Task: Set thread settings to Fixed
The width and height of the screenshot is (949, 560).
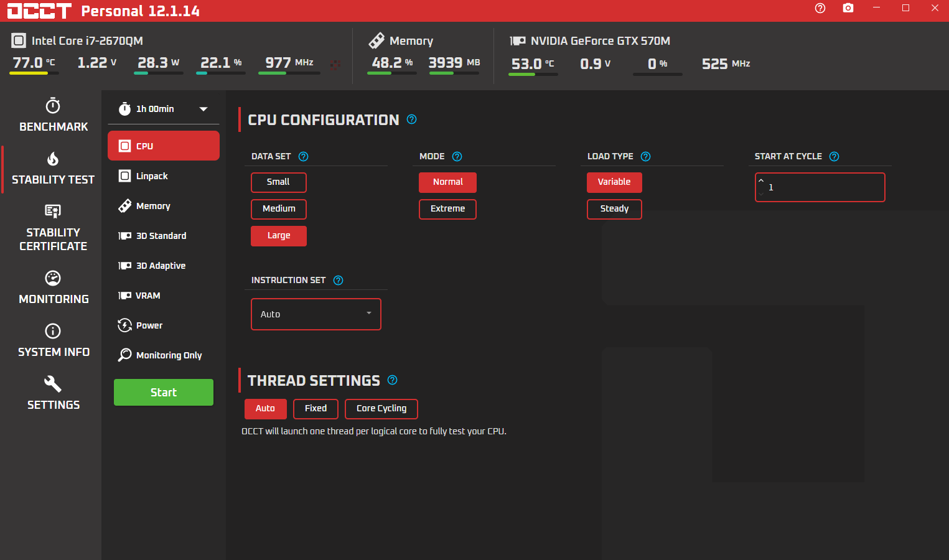Action: coord(316,409)
